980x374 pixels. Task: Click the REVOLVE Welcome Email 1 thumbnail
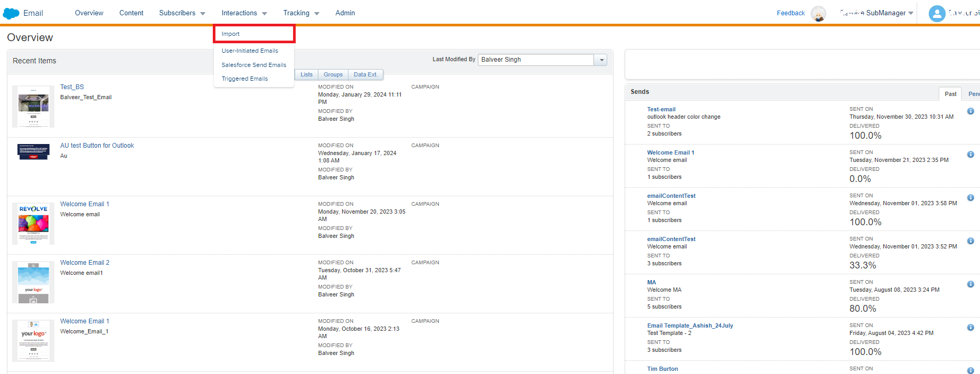pos(33,224)
